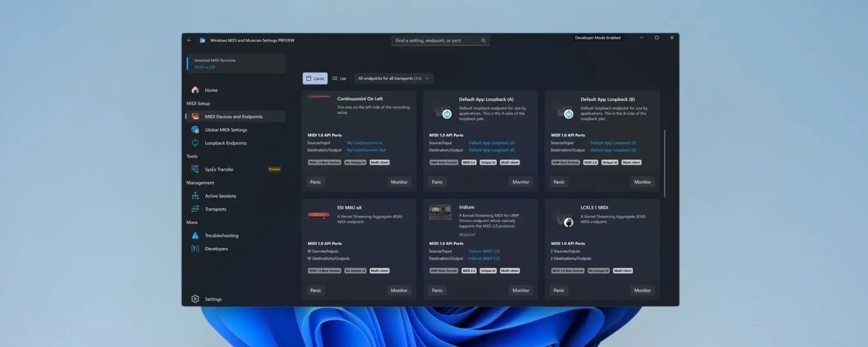This screenshot has width=868, height=347.
Task: Expand All endpoints for all transports dropdown
Action: (x=393, y=79)
